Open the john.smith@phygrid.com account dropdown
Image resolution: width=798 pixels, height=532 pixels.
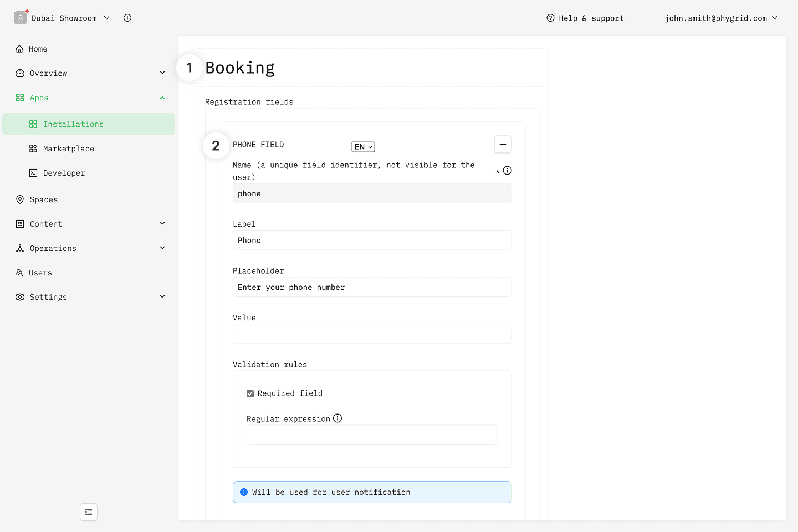720,18
